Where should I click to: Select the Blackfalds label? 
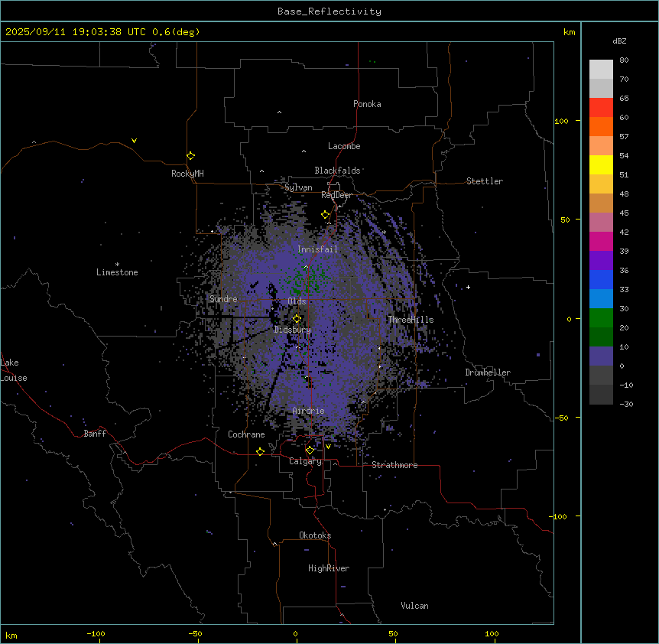pos(337,171)
